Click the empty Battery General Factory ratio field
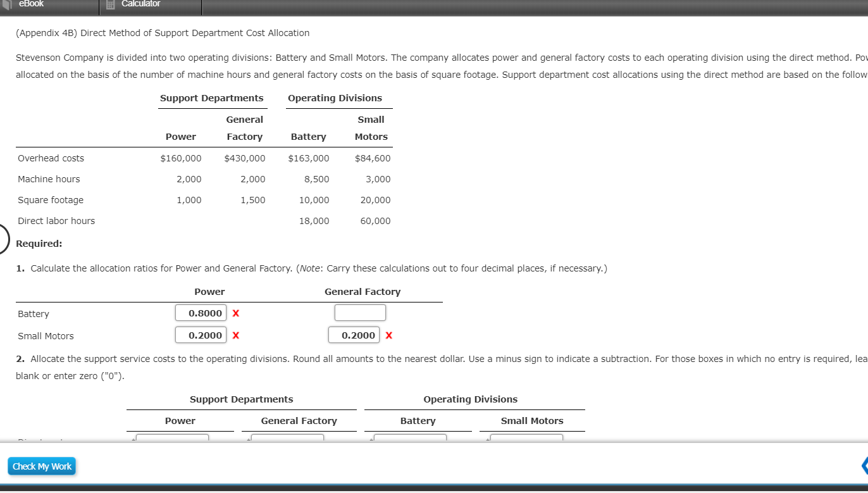Screen dimensions: 868x493 pyautogui.click(x=360, y=312)
